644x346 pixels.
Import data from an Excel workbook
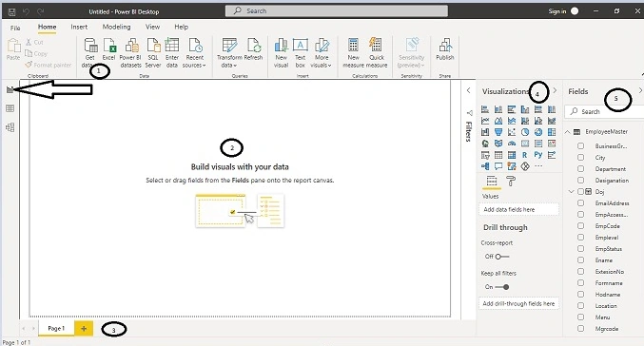[x=108, y=49]
